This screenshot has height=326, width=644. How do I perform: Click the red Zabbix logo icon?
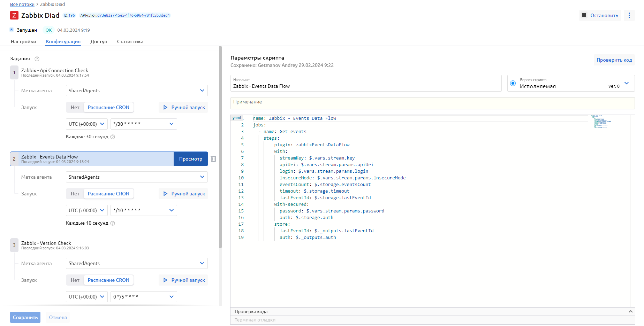point(14,15)
